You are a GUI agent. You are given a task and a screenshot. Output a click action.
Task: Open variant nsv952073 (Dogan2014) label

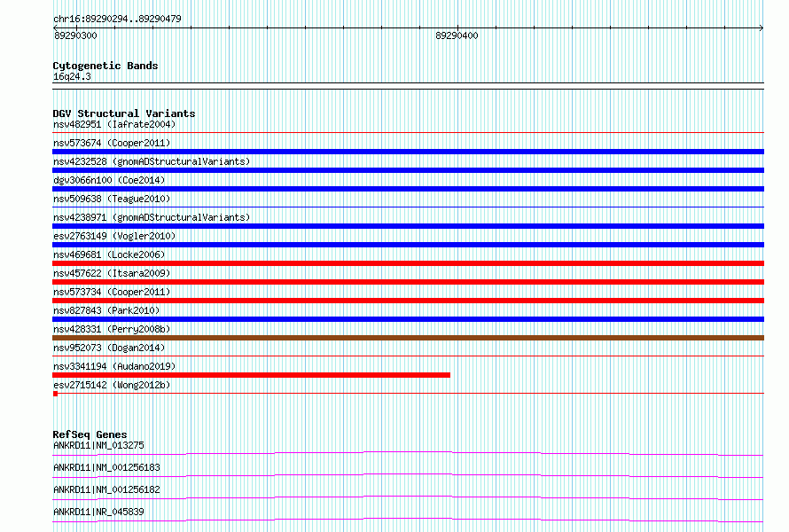109,348
